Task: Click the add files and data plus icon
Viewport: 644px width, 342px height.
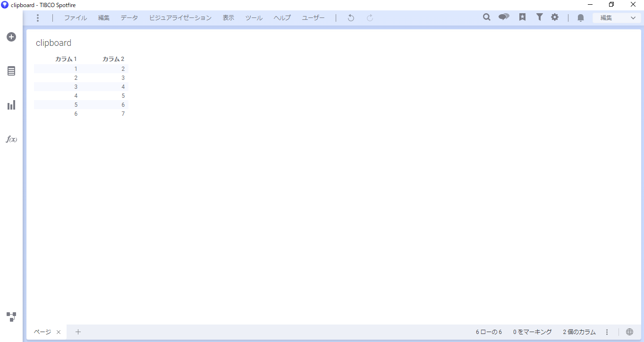Action: tap(11, 37)
